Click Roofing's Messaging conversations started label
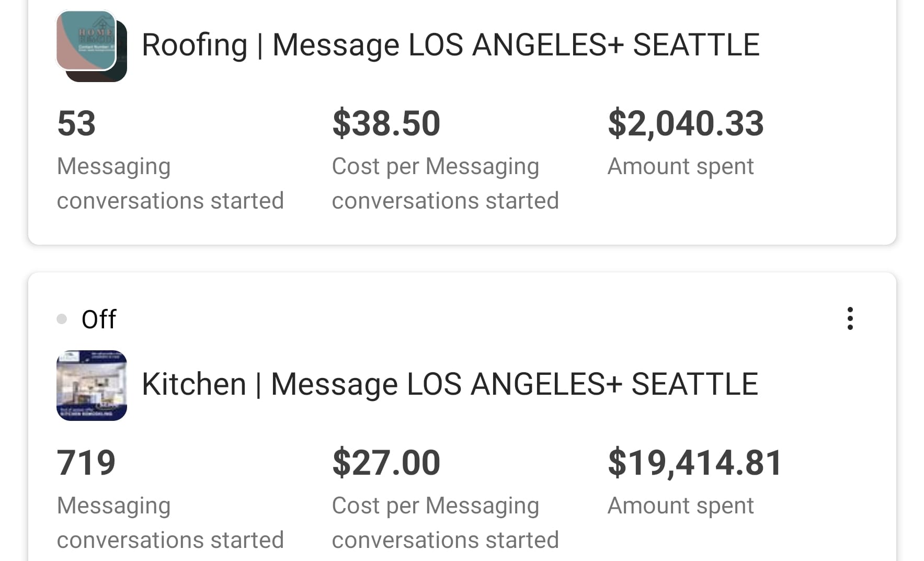 pos(170,184)
